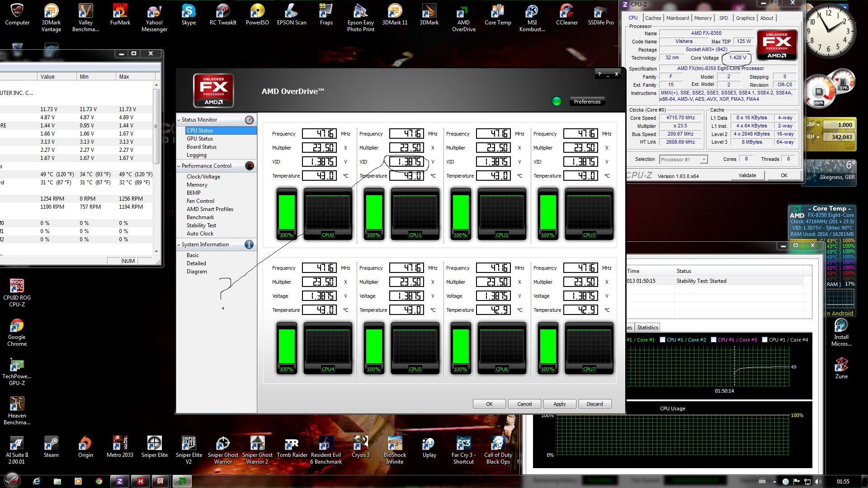Open the SSDlife Pro desktop icon
Image resolution: width=868 pixels, height=488 pixels.
tap(601, 14)
